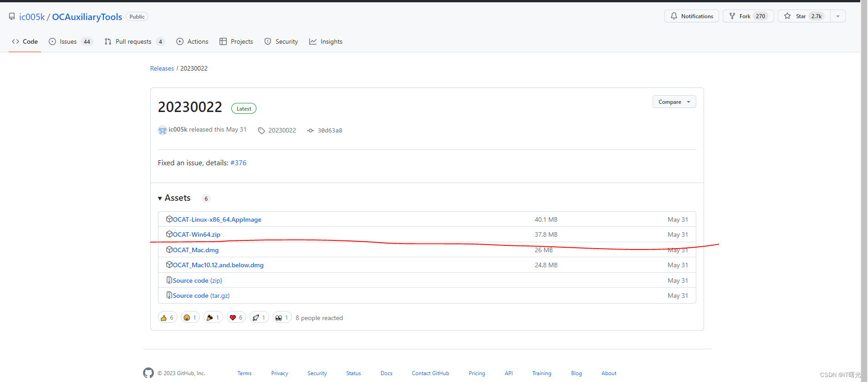This screenshot has height=382, width=868.
Task: Open the Status footer link
Action: point(353,373)
